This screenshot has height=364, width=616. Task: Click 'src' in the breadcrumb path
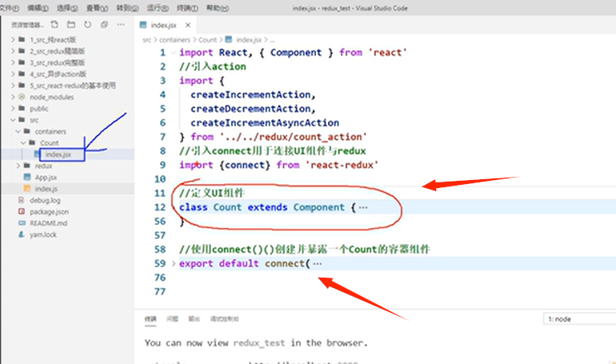[146, 40]
